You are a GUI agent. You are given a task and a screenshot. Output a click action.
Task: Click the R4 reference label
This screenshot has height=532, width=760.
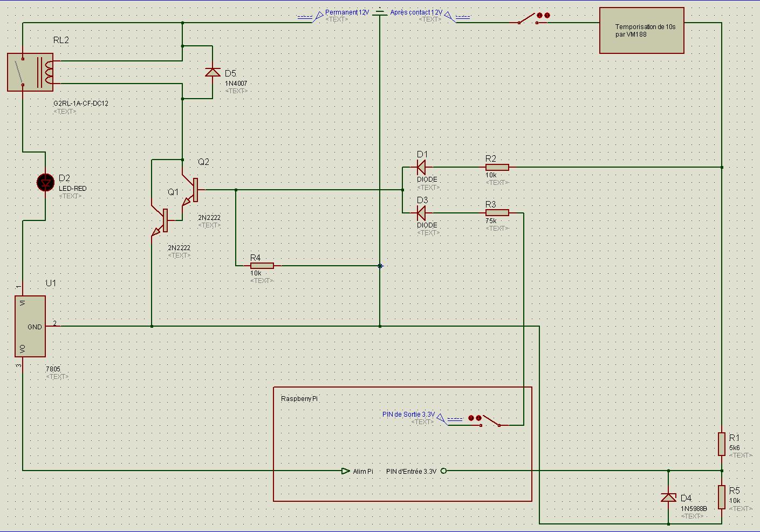[x=256, y=258]
